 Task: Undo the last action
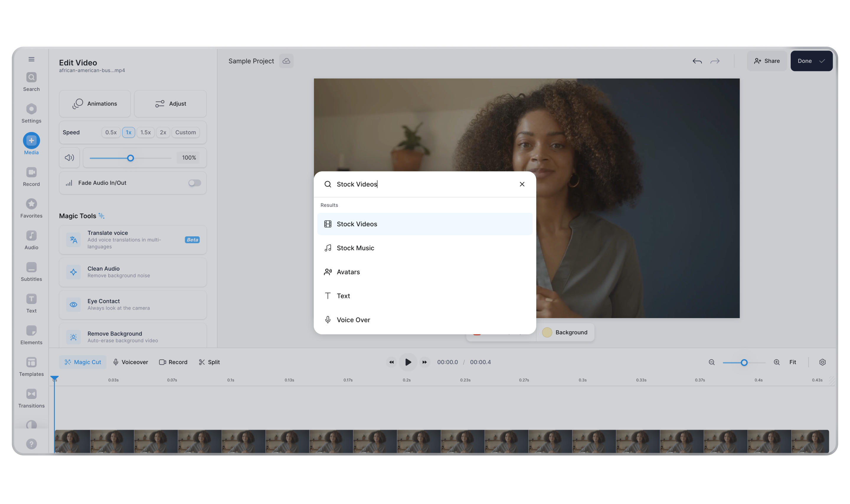click(697, 61)
